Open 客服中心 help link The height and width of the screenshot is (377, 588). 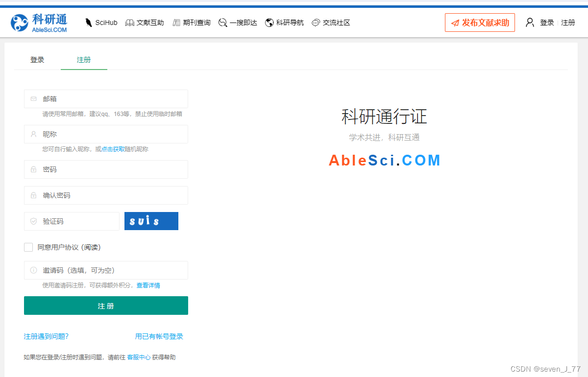pos(139,357)
